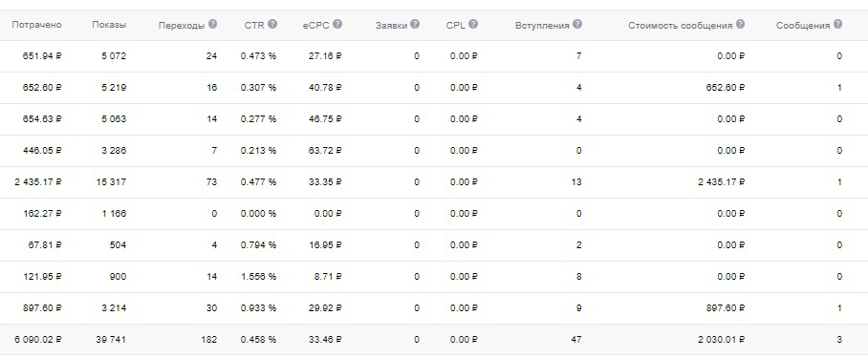The image size is (868, 358).
Task: Click total impressions 39 741
Action: 111,339
